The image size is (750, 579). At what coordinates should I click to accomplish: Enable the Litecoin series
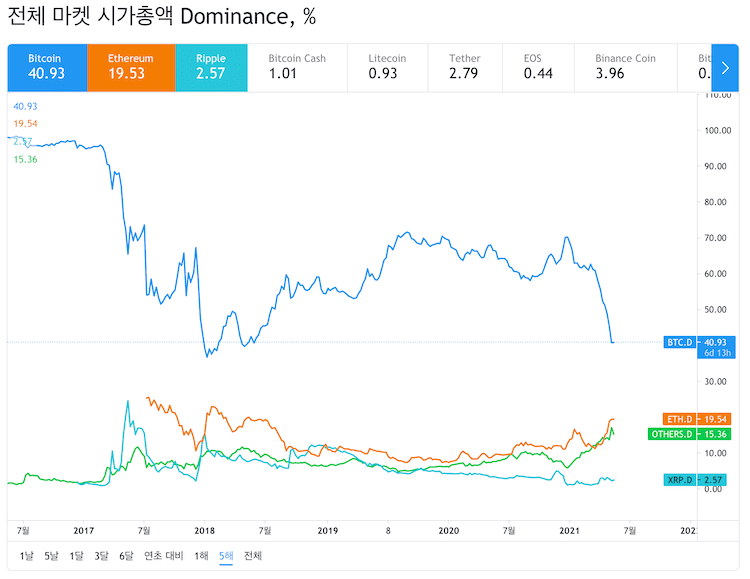[x=387, y=67]
